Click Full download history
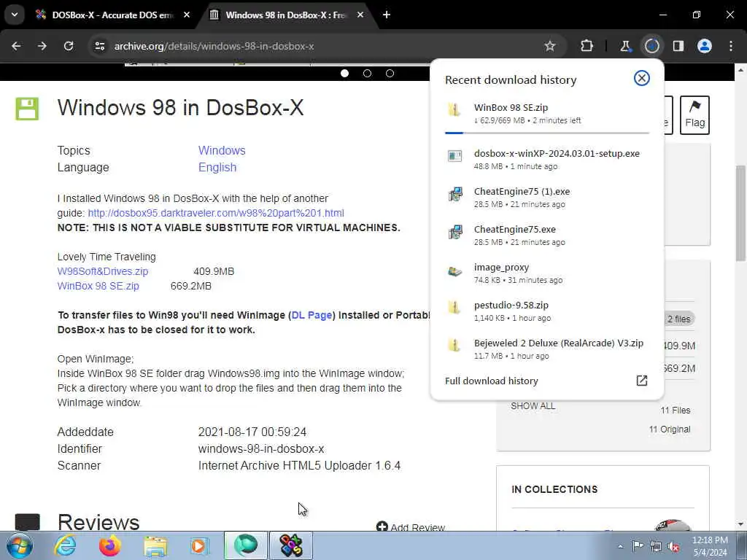 pyautogui.click(x=492, y=381)
